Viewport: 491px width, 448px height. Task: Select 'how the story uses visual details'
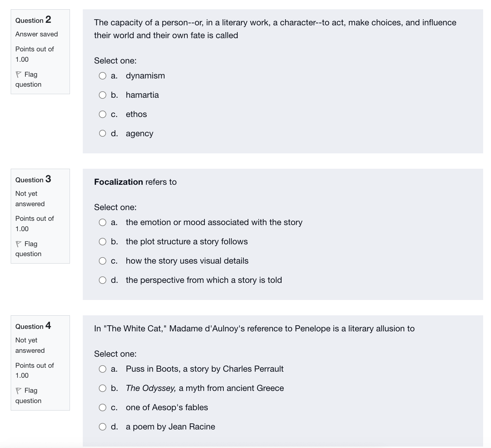pos(102,261)
